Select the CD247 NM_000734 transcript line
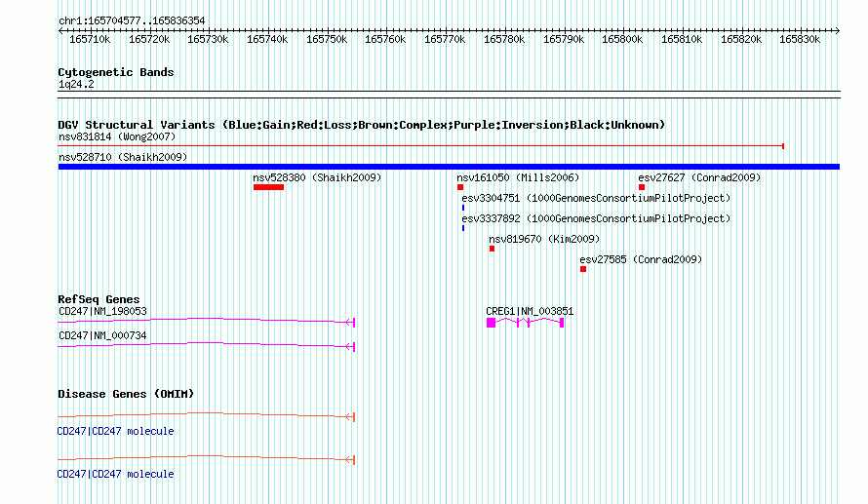The width and height of the screenshot is (868, 504). [207, 345]
